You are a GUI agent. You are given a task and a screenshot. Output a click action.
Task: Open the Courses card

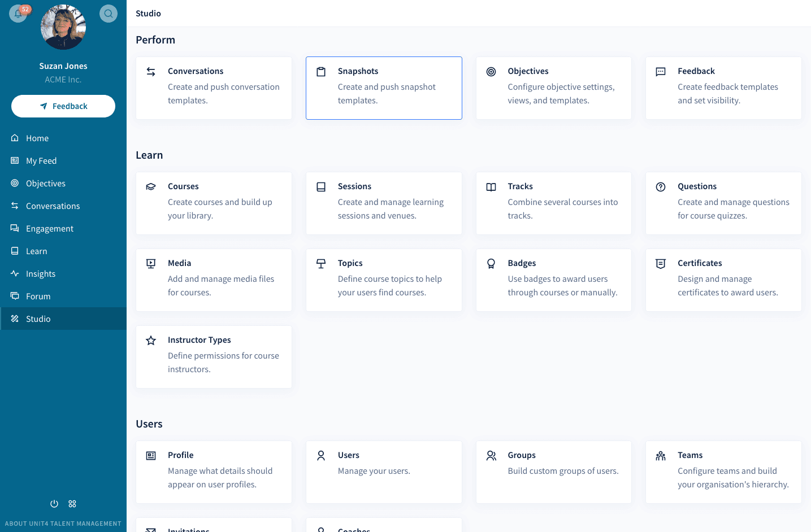click(214, 203)
